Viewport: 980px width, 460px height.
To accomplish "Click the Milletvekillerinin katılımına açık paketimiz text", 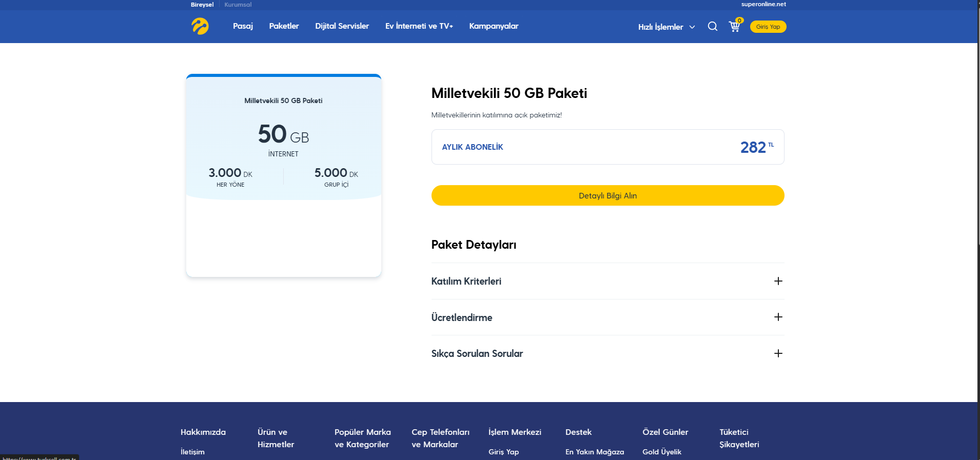I will point(496,115).
